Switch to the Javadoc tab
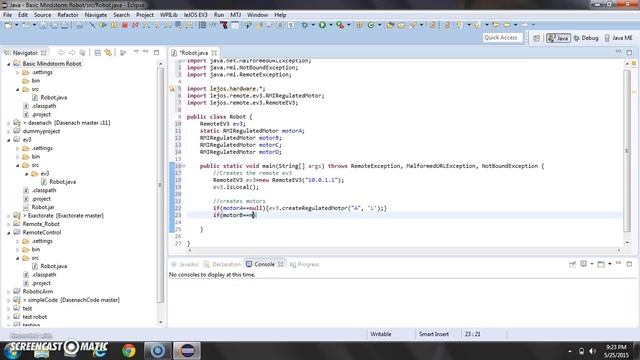 click(185, 264)
